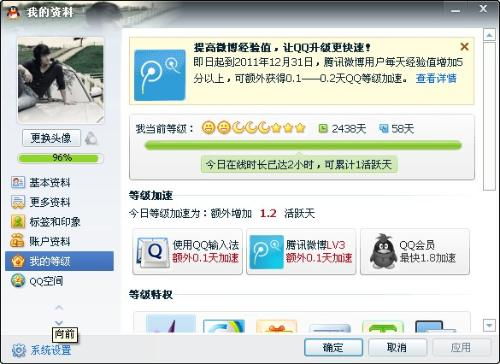500x364 pixels.
Task: Click the orange gift privilege icon
Action: [x=276, y=326]
